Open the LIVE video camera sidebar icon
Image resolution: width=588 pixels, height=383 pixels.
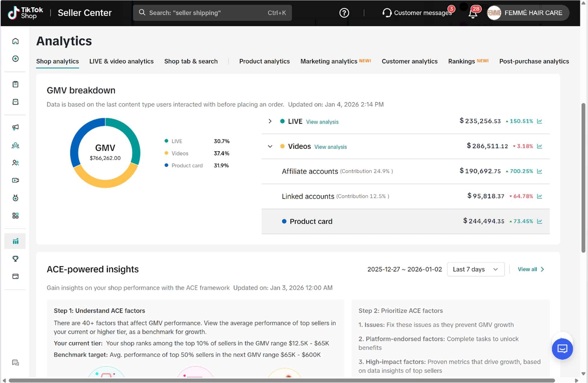point(15,180)
